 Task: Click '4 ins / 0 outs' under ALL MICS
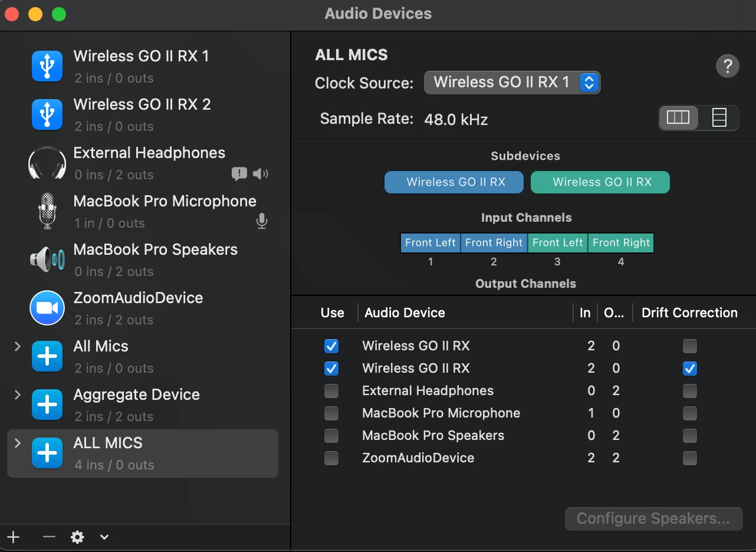pyautogui.click(x=114, y=465)
